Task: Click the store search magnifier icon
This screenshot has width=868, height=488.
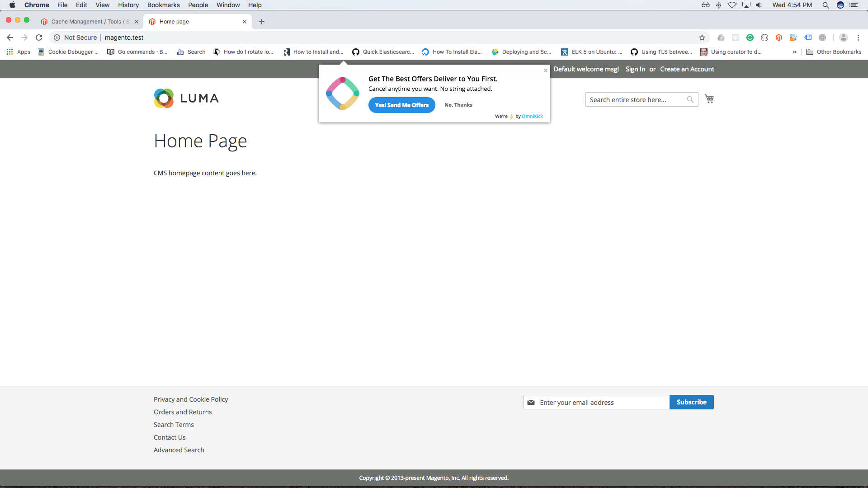Action: [690, 99]
